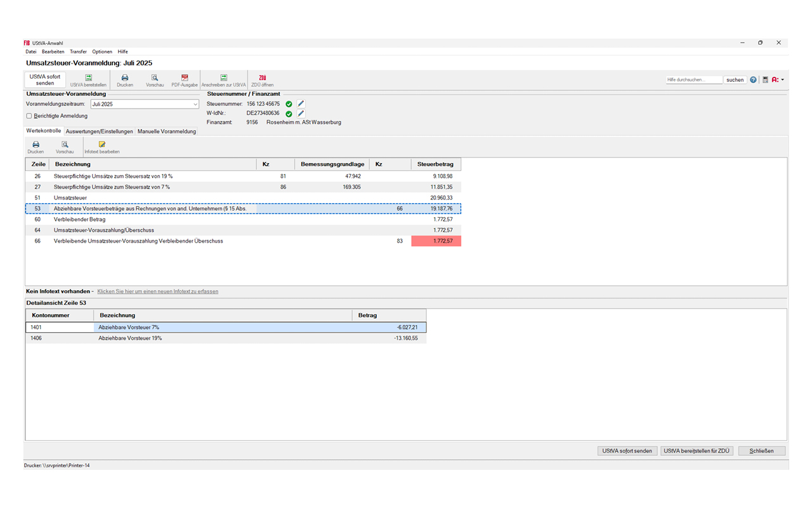The image size is (812, 508).
Task: Switch to the Auswertungen/Einstellungen tab
Action: tap(100, 131)
